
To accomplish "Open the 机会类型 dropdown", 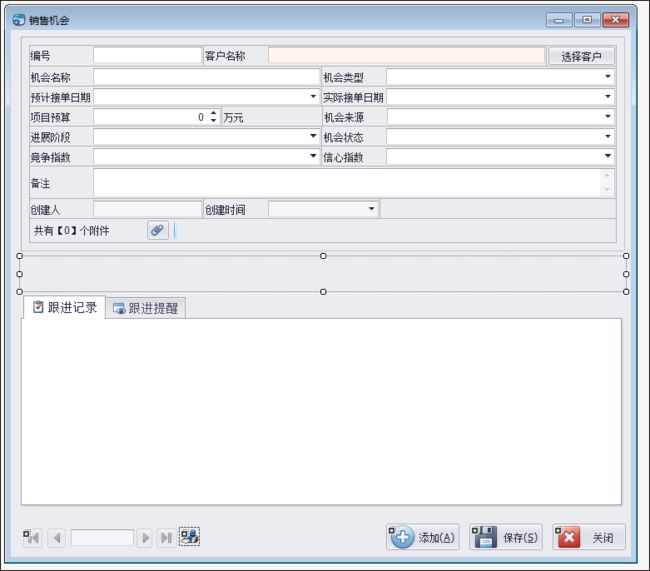I will coord(607,76).
